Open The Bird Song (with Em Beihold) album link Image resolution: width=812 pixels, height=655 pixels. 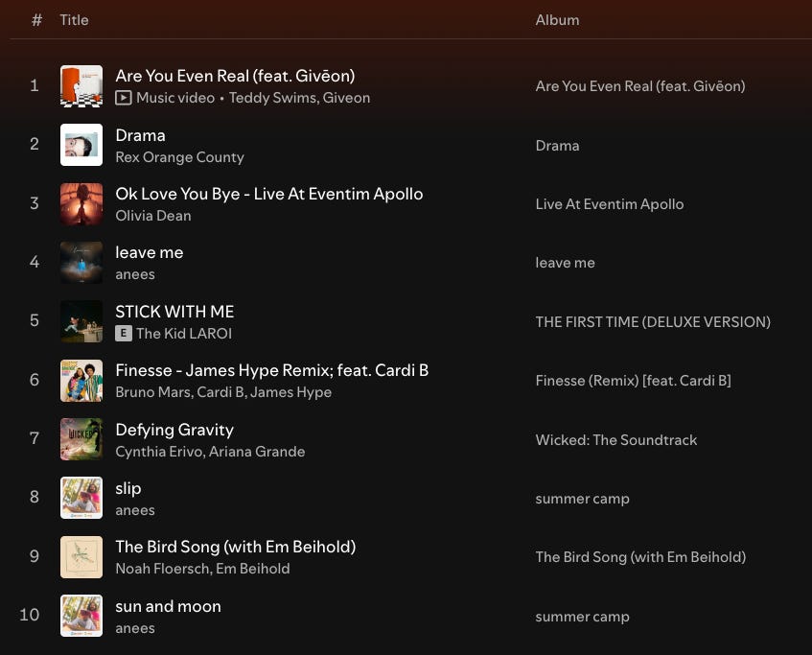coord(640,557)
